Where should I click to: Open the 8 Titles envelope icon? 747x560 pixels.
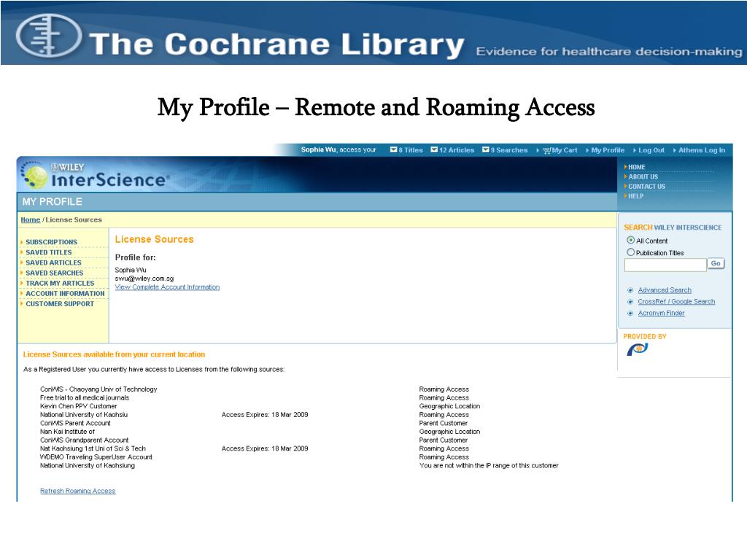point(393,150)
